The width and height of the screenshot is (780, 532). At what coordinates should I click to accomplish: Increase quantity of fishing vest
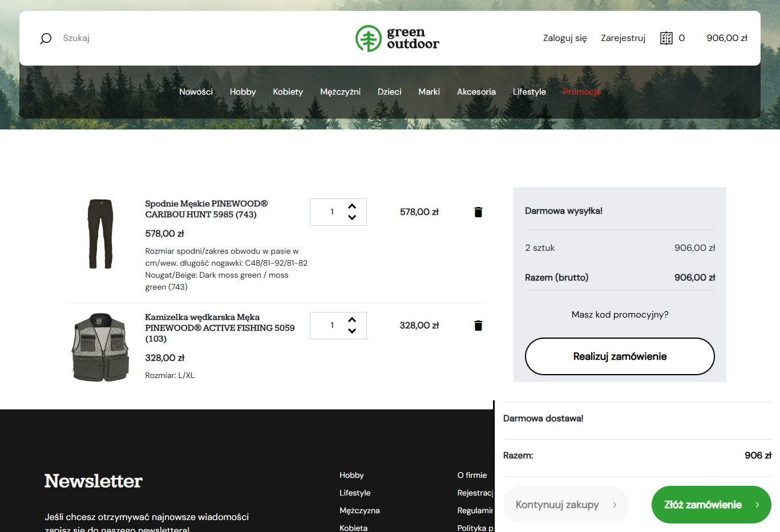(352, 320)
